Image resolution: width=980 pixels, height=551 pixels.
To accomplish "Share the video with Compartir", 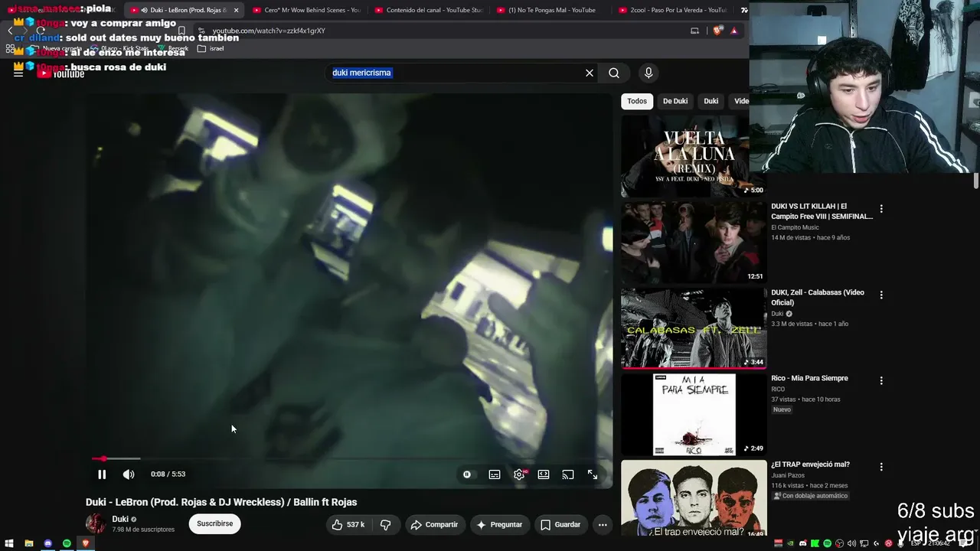I will tap(434, 524).
